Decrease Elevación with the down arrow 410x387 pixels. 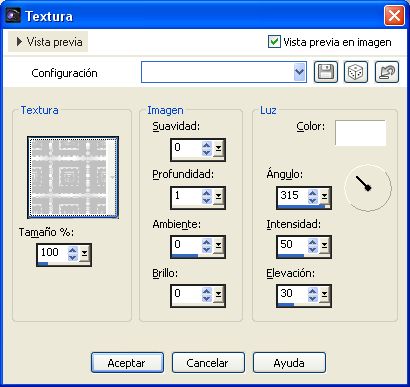(313, 298)
